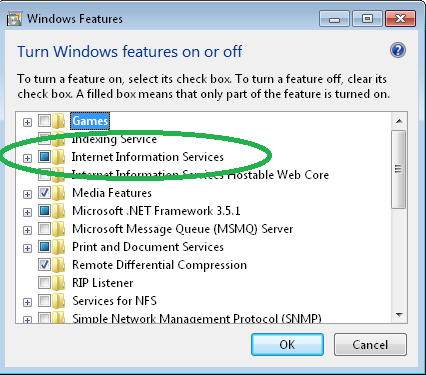The height and width of the screenshot is (375, 426).
Task: Expand the Internet Information Services node
Action: [27, 158]
